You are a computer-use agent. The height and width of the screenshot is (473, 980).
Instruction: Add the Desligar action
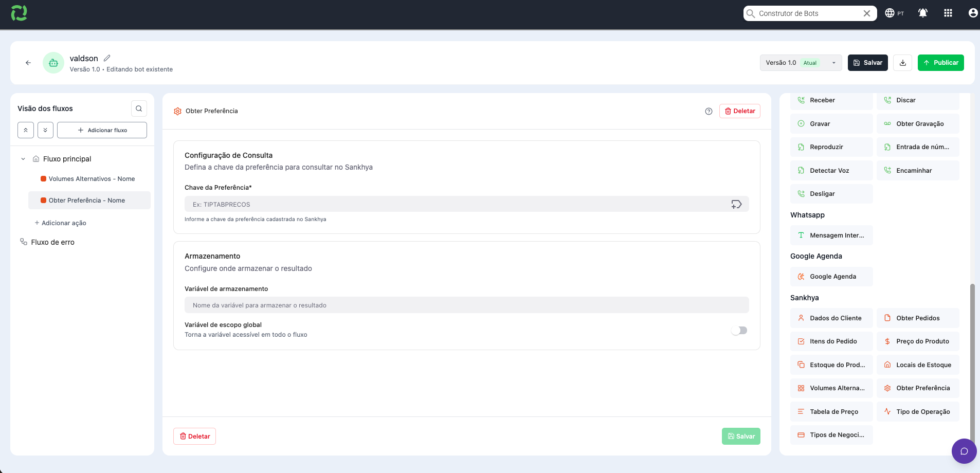click(831, 194)
